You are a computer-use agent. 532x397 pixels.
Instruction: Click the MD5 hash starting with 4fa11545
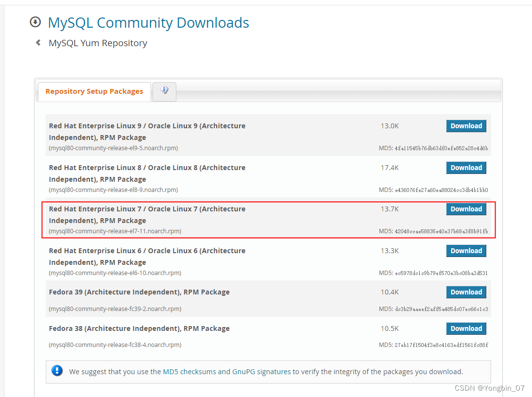point(442,148)
